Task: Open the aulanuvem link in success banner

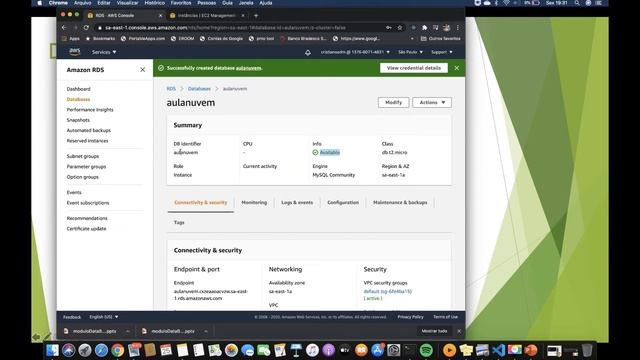Action: point(249,68)
